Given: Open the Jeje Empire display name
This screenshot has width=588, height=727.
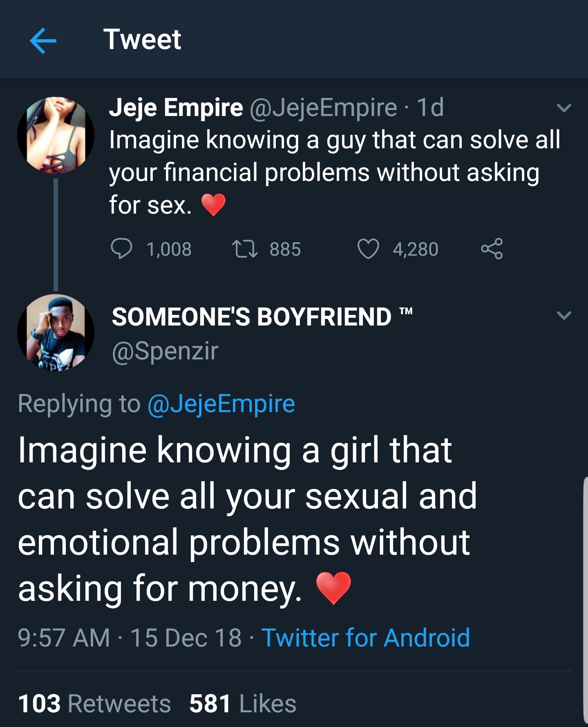Looking at the screenshot, I should point(176,107).
